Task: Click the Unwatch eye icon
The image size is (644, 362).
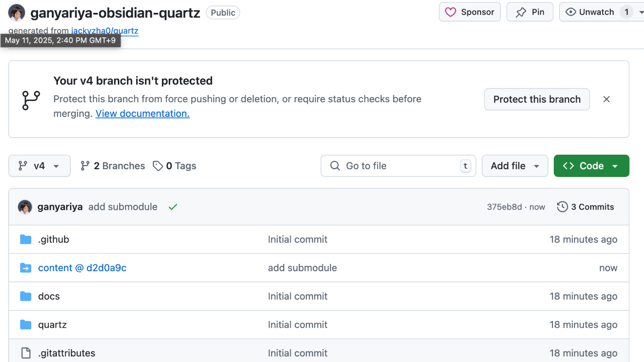Action: (571, 12)
